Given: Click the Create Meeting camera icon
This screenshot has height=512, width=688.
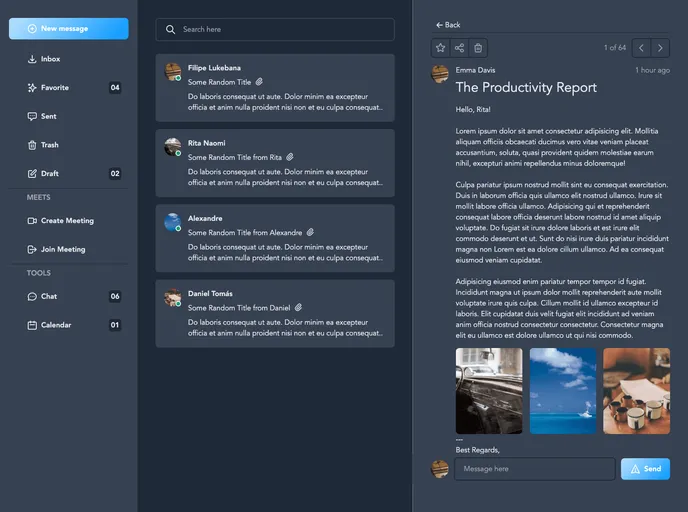Looking at the screenshot, I should point(32,221).
